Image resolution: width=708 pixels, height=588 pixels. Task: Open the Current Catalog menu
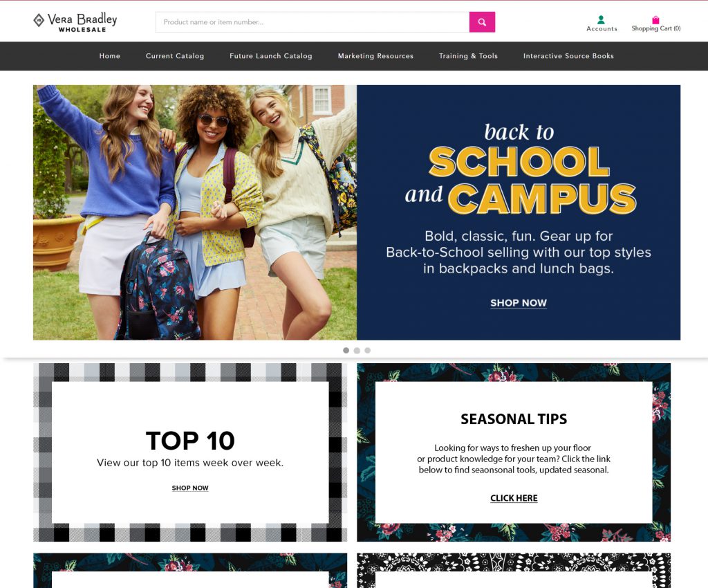pos(175,56)
